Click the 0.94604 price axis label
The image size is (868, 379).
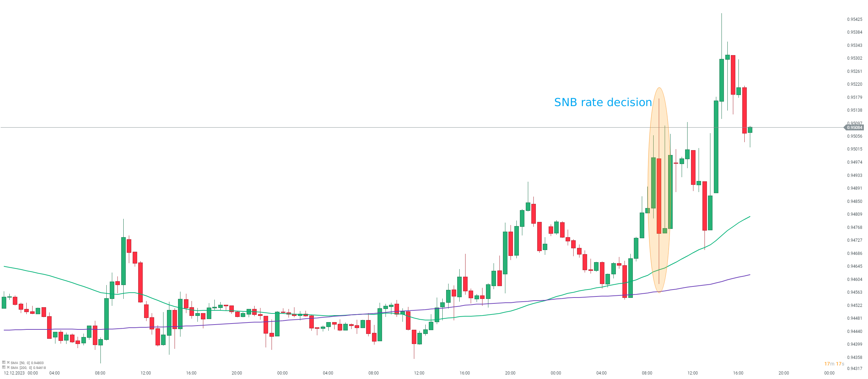click(x=854, y=279)
